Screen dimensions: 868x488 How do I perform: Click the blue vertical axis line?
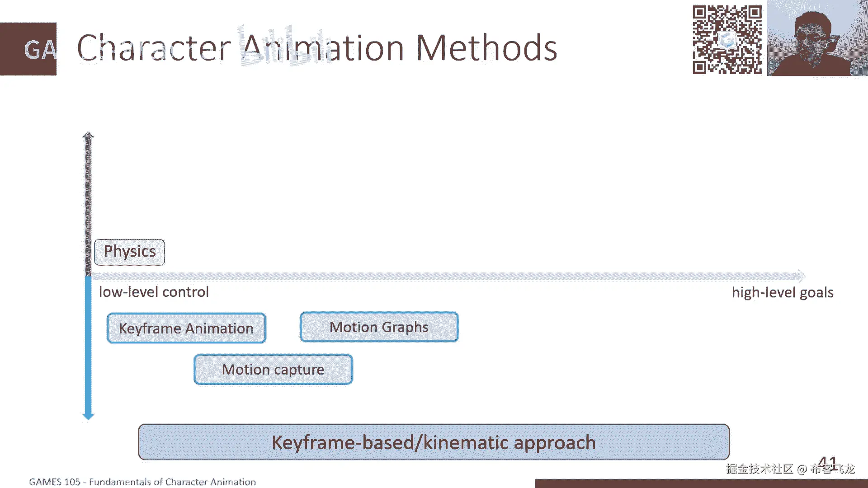coord(88,343)
